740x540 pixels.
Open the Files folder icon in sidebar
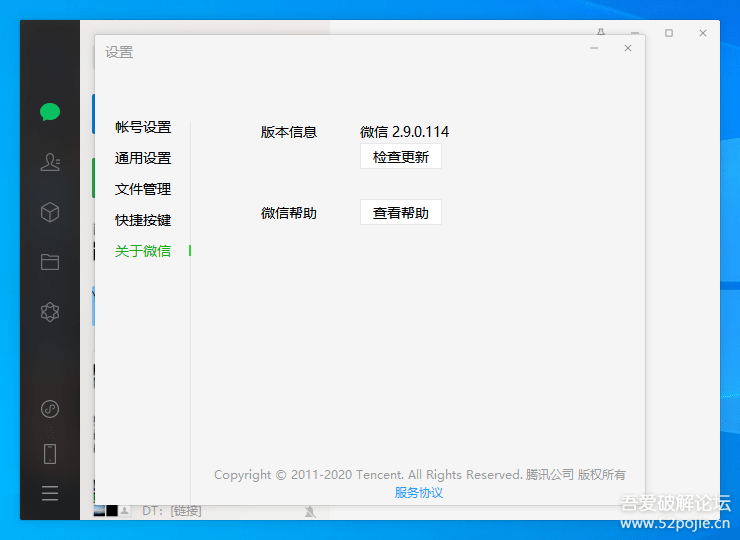50,262
